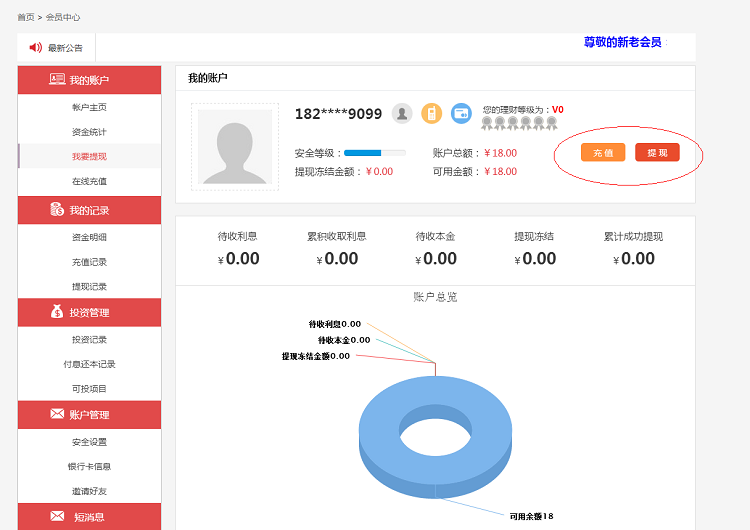Click the 账户总额 ￥18.00 value
Screen dimensions: 750x530
[500, 153]
